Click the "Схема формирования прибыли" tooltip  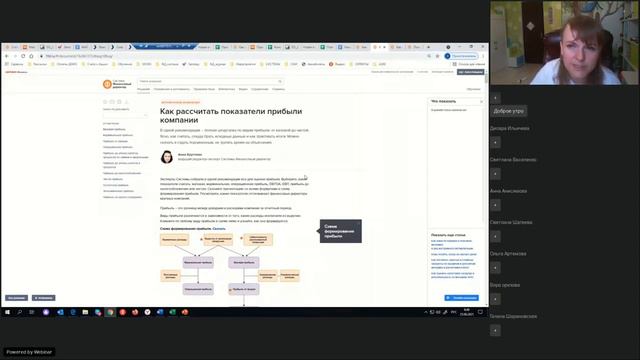coord(340,231)
